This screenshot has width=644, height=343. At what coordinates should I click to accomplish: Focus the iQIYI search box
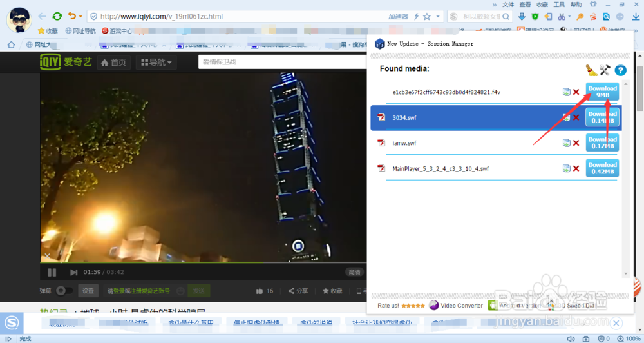tap(283, 62)
